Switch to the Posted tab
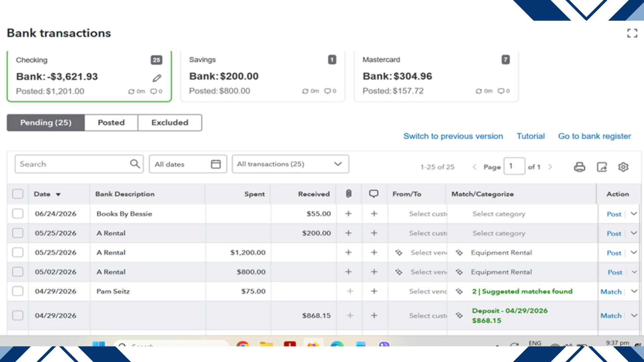The width and height of the screenshot is (644, 362). [111, 123]
